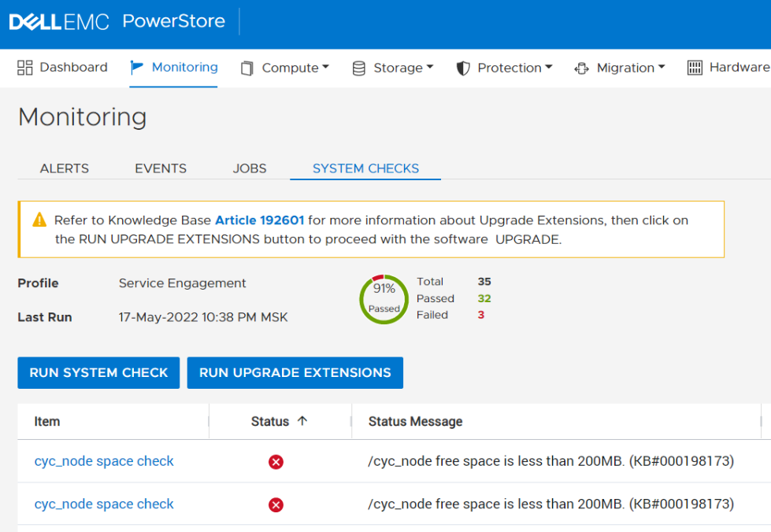
Task: Click the Migration arrows icon
Action: tap(580, 68)
